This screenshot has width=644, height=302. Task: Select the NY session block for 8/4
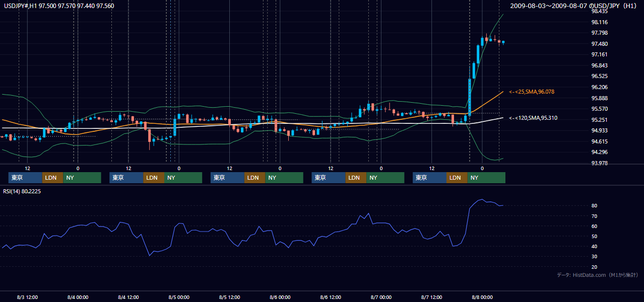(183, 178)
